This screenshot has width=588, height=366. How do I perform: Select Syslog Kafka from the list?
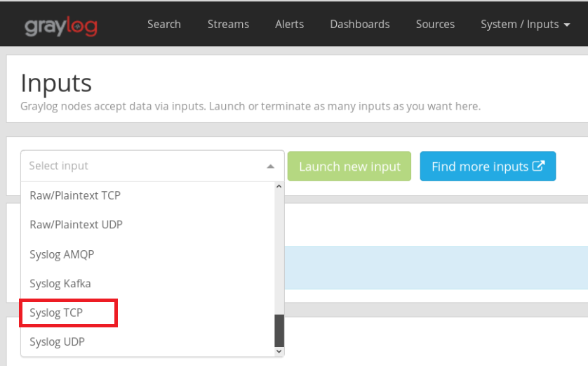[148, 283]
